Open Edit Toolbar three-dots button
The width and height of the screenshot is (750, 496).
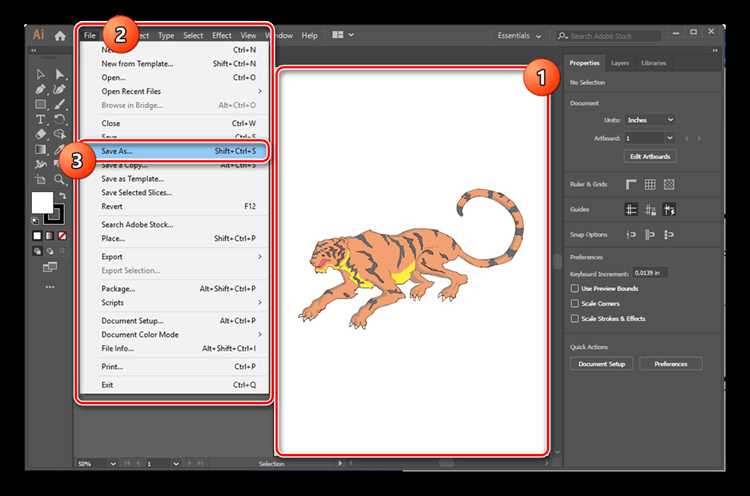50,287
